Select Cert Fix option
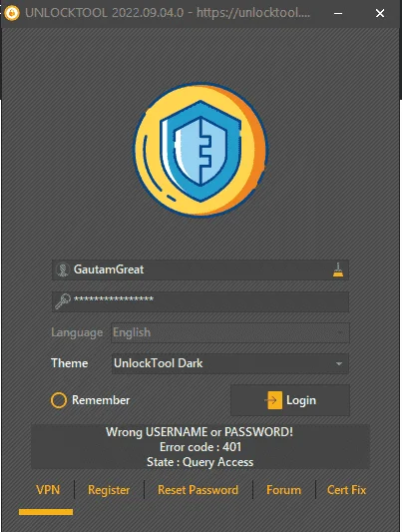The width and height of the screenshot is (402, 532). click(x=347, y=490)
